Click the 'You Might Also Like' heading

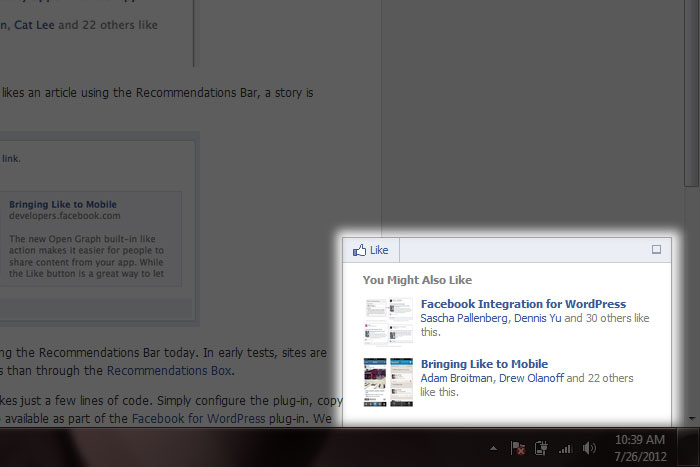(417, 280)
